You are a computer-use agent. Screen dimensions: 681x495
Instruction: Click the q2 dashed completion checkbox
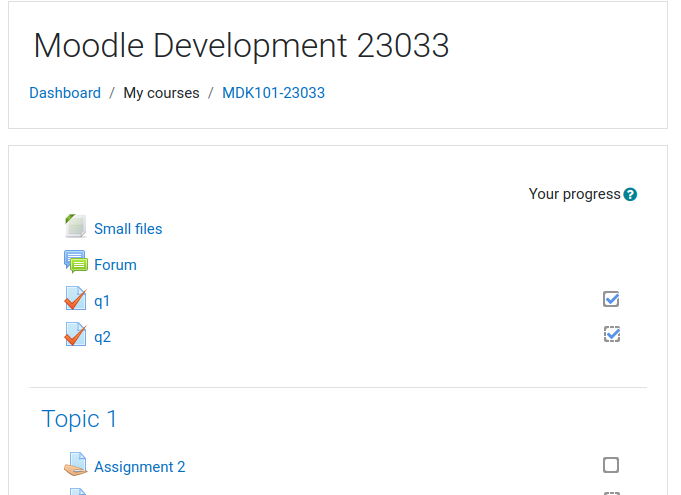(x=612, y=334)
